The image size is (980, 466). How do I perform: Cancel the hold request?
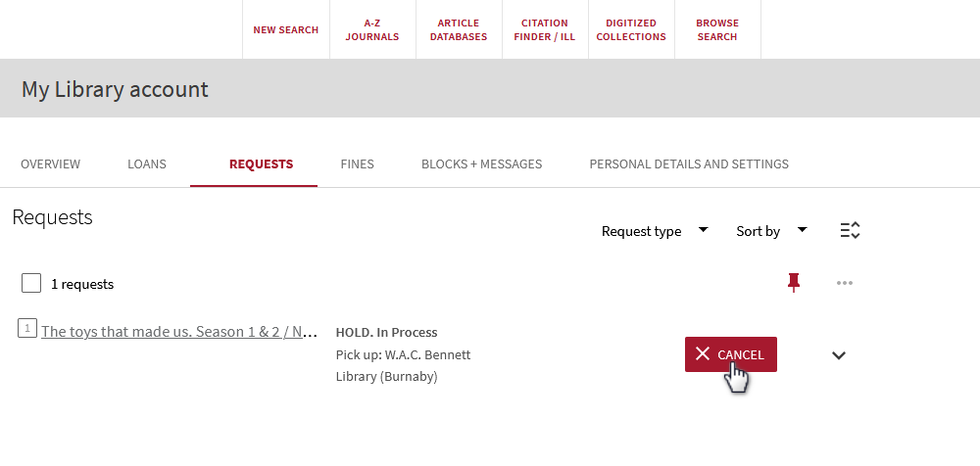pyautogui.click(x=731, y=354)
